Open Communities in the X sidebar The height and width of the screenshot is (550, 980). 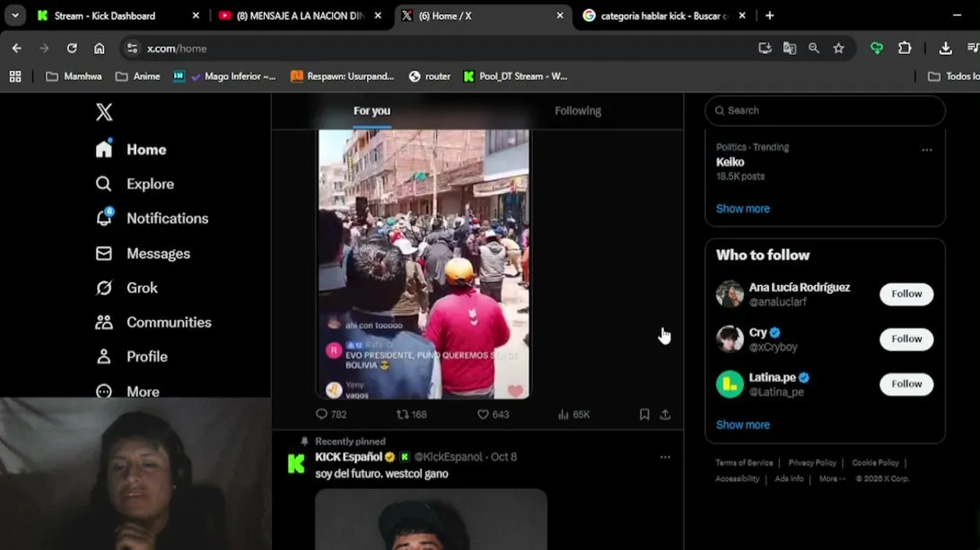pyautogui.click(x=153, y=322)
